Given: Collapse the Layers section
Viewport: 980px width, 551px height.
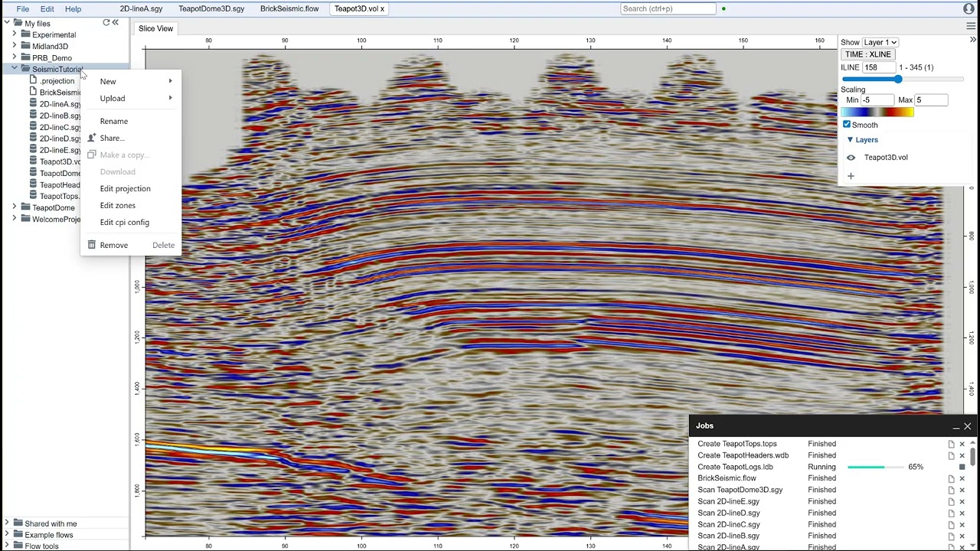Looking at the screenshot, I should pos(850,140).
